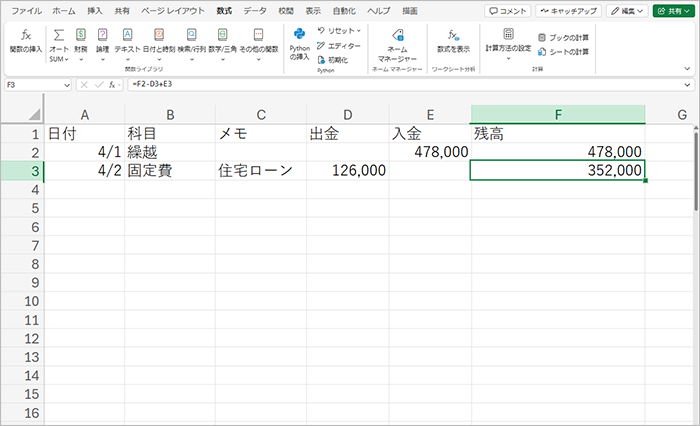
Task: Expand the formula bar chevron
Action: click(x=687, y=85)
